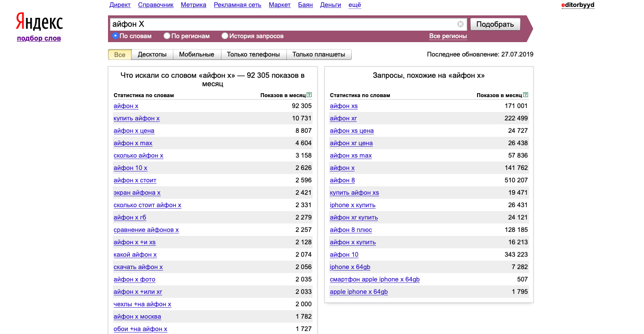This screenshot has height=334, width=644.
Task: Open help icon beside right 'Показов в месяц'
Action: coord(526,95)
